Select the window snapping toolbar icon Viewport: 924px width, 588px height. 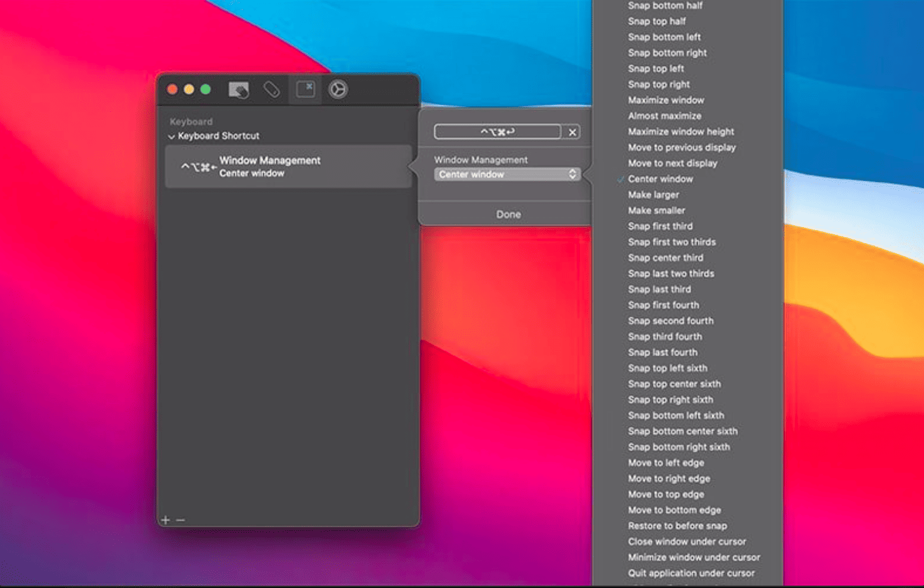305,89
